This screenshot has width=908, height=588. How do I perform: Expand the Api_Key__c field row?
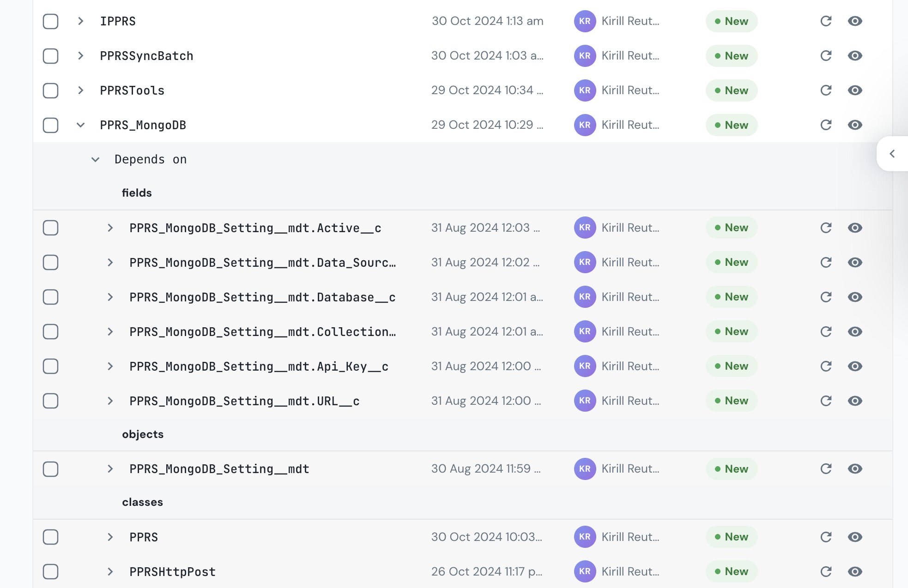(110, 366)
